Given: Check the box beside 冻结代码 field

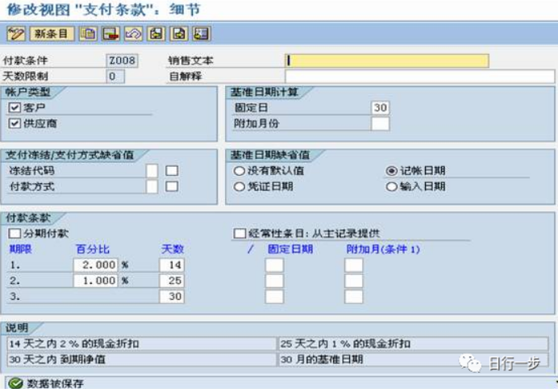Looking at the screenshot, I should [172, 170].
